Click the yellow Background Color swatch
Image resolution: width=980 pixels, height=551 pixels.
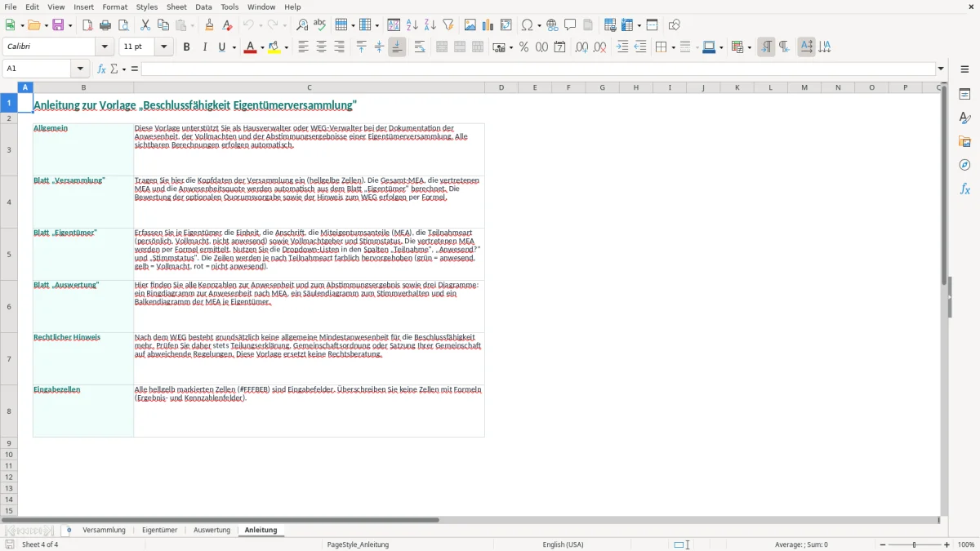tap(274, 47)
